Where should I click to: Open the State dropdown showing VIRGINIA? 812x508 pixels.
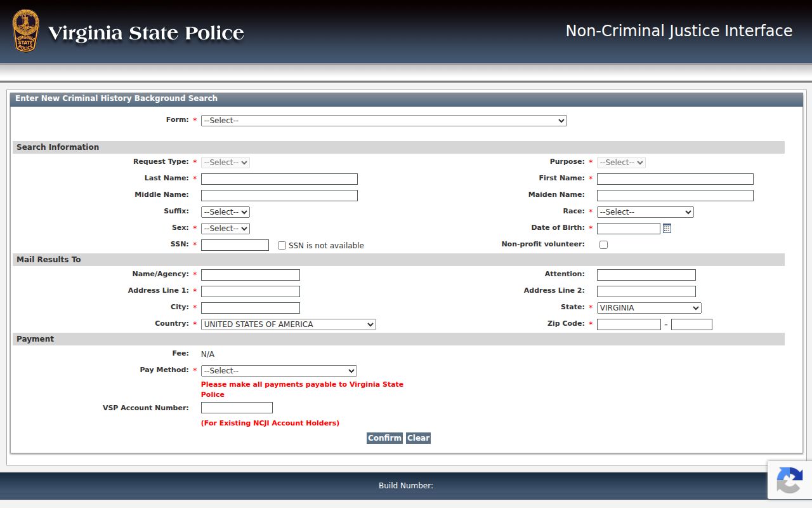click(x=649, y=308)
